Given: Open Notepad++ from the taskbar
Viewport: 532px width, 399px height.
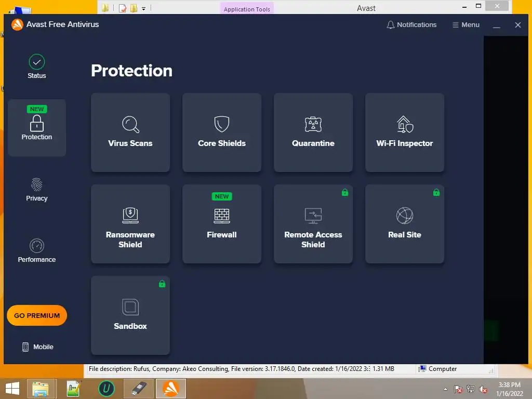Looking at the screenshot, I should 73,389.
